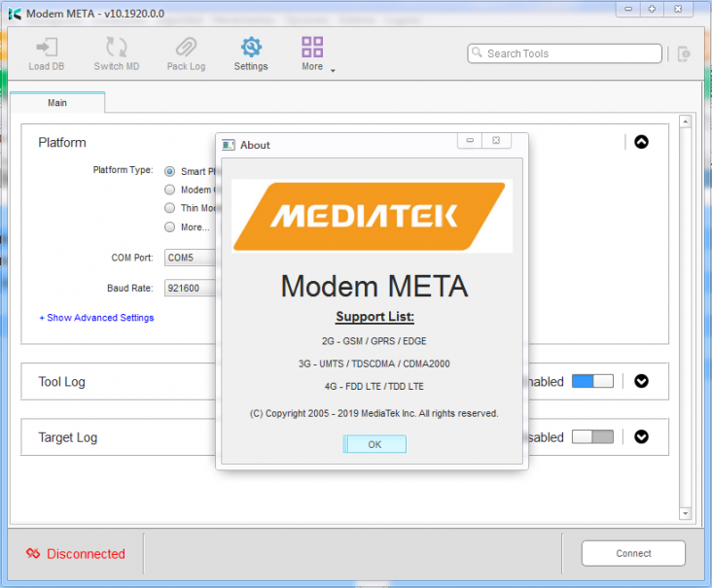The height and width of the screenshot is (588, 712).
Task: Click the MediaTek copyright notice text
Action: pos(374,413)
